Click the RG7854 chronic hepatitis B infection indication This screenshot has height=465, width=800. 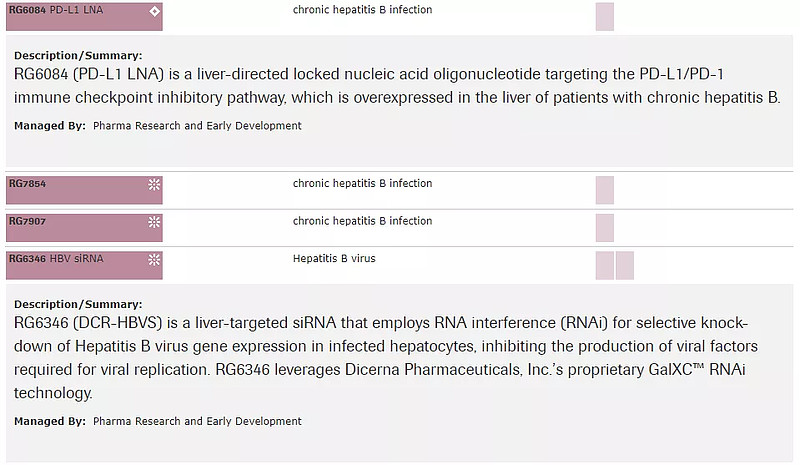(x=362, y=184)
